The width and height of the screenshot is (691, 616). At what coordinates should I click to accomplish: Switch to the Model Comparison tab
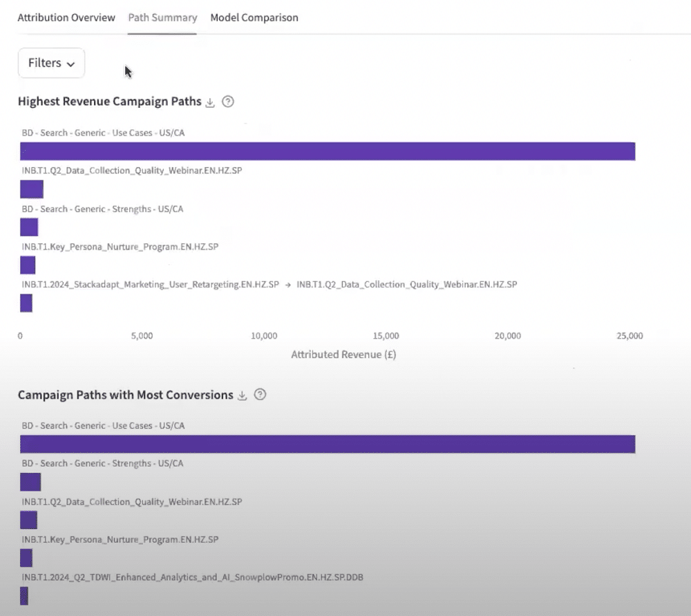coord(254,18)
